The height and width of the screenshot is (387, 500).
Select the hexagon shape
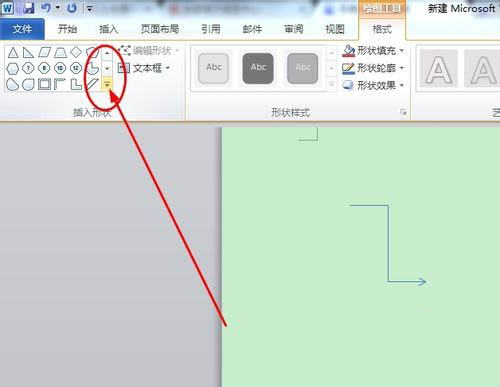pos(13,69)
